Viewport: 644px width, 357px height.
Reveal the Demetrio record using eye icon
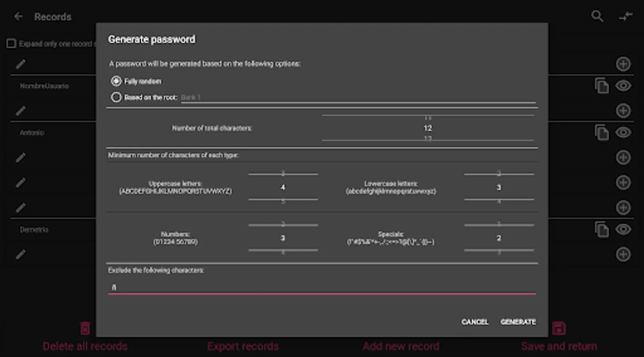[x=623, y=230]
